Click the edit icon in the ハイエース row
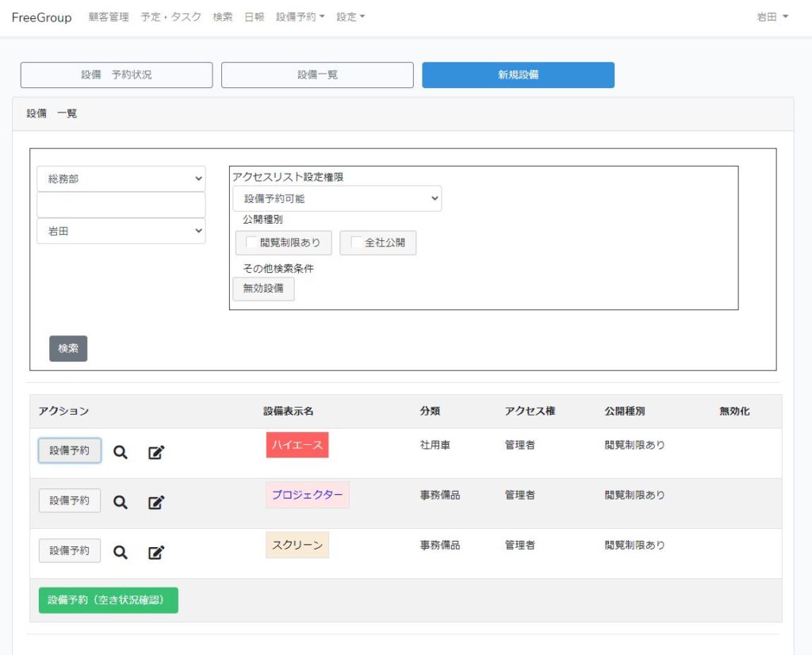The image size is (812, 655). [x=156, y=453]
